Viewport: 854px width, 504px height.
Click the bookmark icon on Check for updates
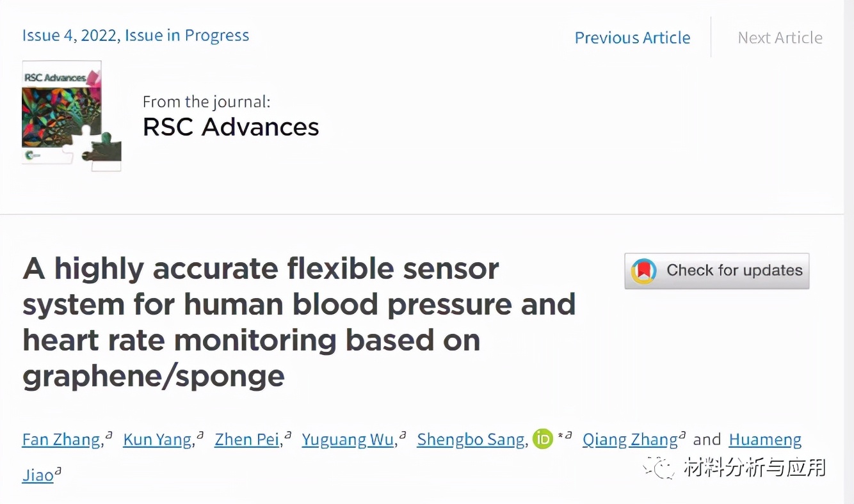643,271
